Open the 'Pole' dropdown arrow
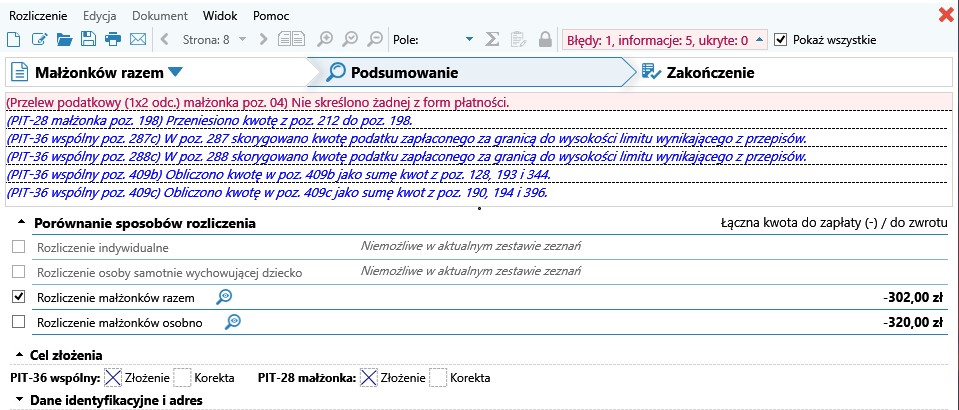This screenshot has width=959, height=410. (470, 40)
